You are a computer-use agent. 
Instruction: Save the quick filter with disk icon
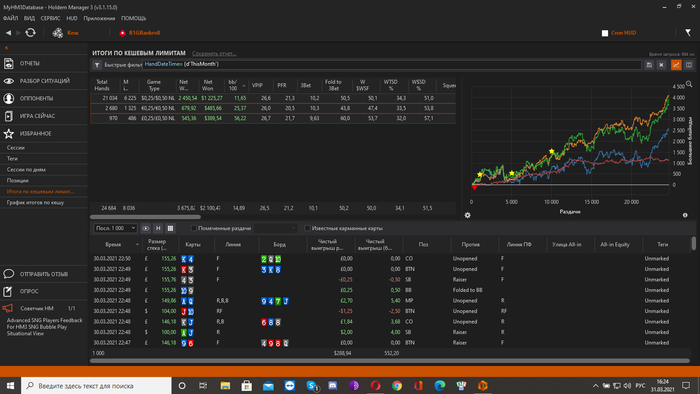(649, 65)
